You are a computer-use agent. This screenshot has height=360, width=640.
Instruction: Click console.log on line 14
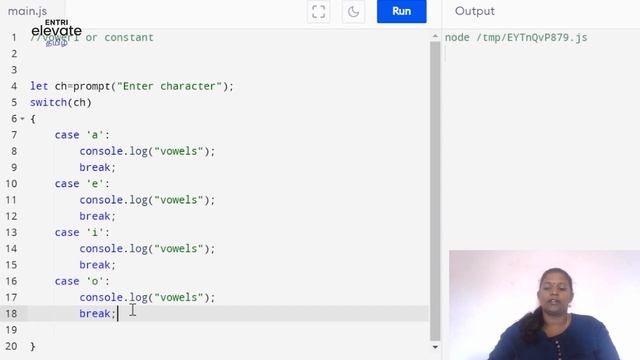(x=147, y=249)
